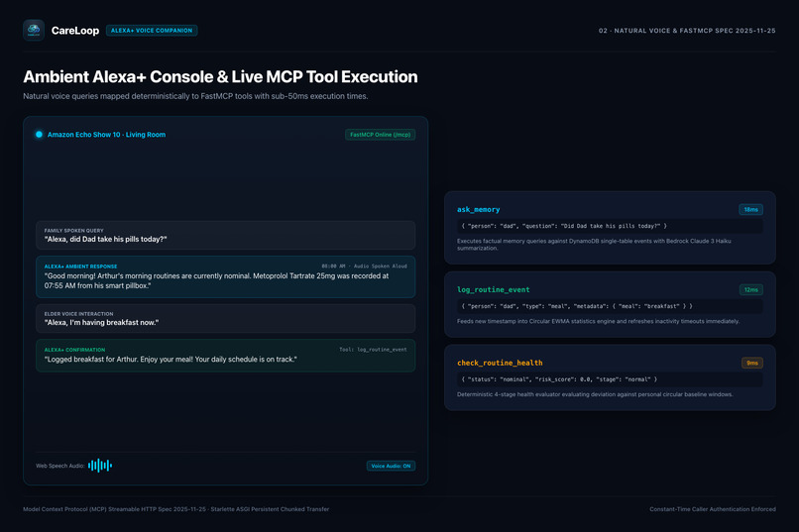Viewport: 799px width, 532px height.
Task: Click the check_routine_health JSON status code block
Action: click(x=610, y=379)
